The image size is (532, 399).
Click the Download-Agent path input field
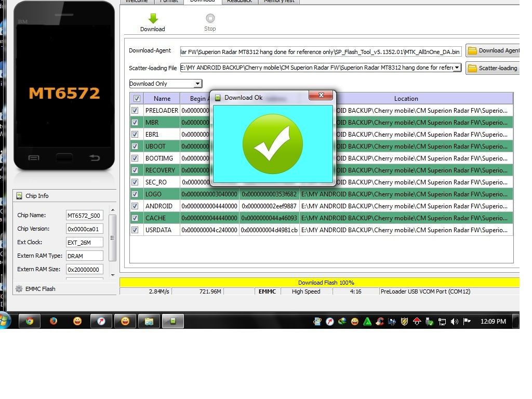coord(321,51)
